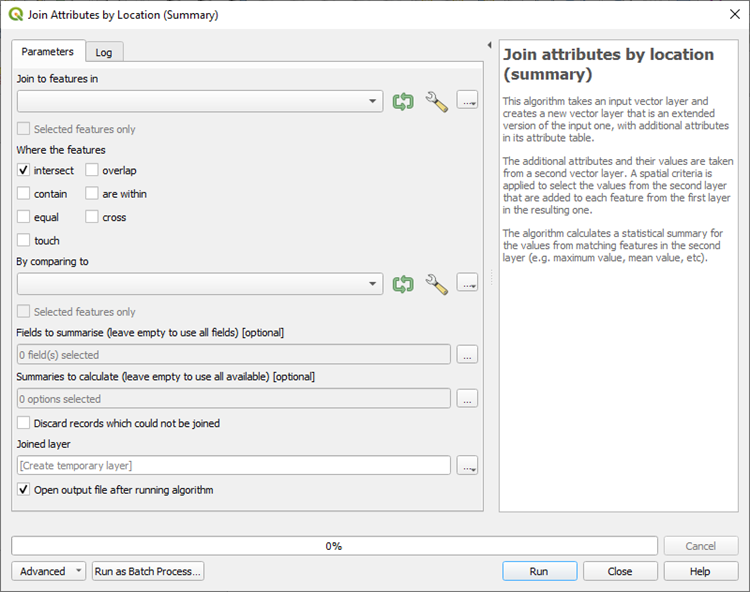
Task: Switch to the Log tab
Action: click(104, 52)
